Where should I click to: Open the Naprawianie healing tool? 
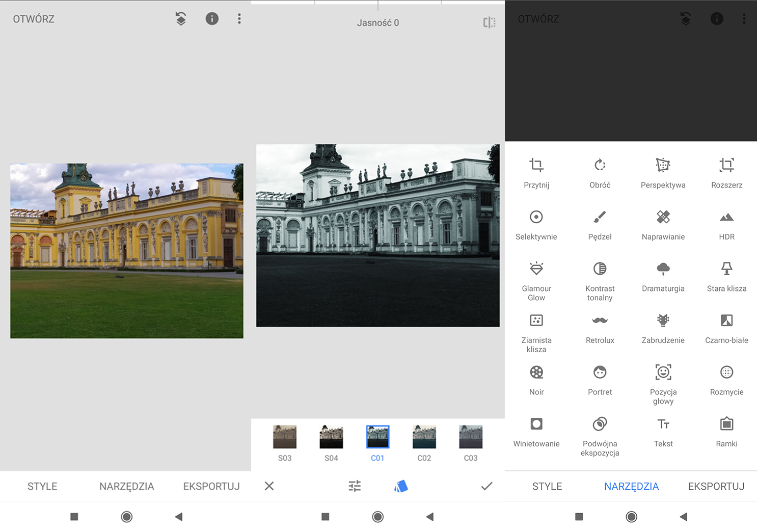pos(663,217)
